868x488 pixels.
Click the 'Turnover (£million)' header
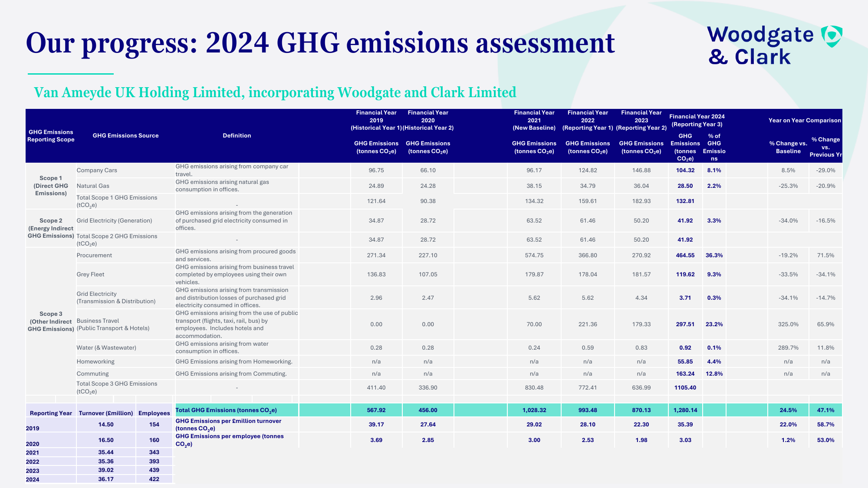(106, 413)
